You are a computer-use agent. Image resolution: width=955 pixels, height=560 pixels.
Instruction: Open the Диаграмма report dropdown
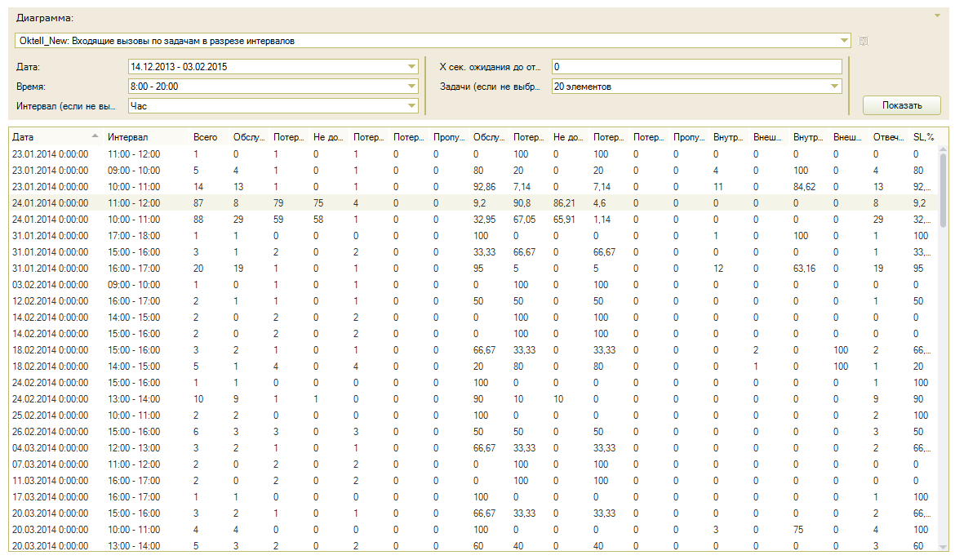pos(844,41)
